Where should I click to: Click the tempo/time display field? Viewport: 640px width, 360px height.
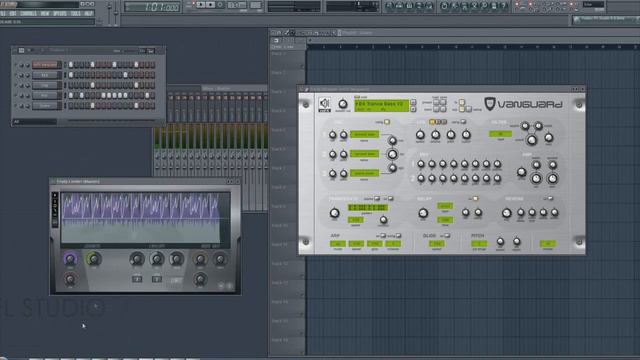(153, 7)
